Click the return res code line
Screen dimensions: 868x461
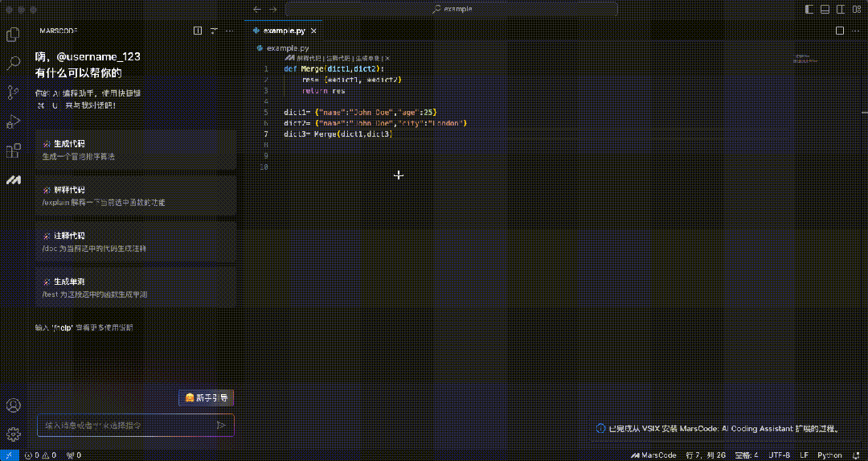[x=323, y=90]
